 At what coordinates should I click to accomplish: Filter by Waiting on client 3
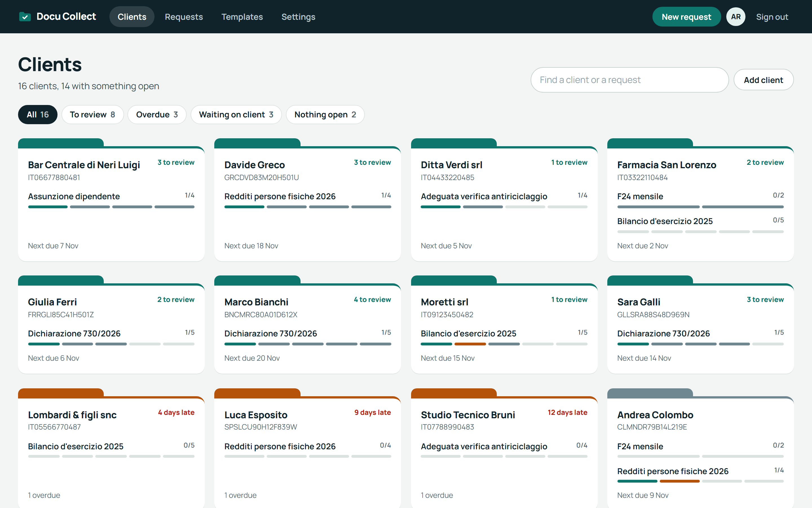pos(236,115)
